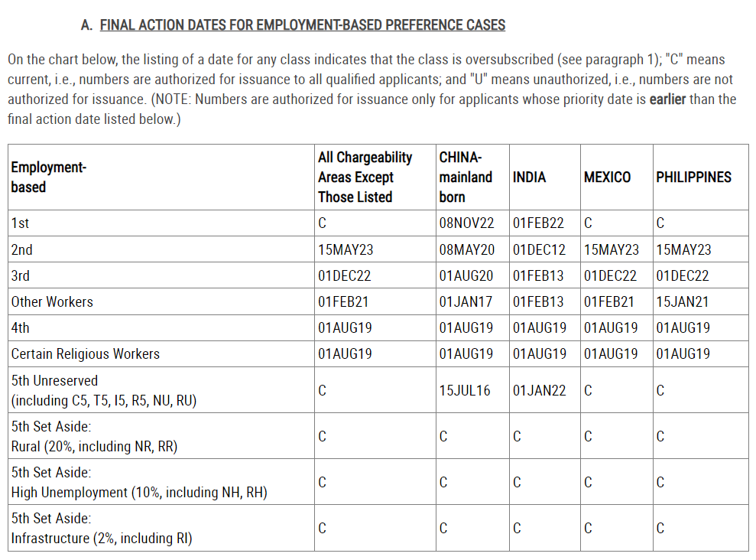Click the Employment-based column header cell
Image resolution: width=756 pixels, height=560 pixels.
48,177
